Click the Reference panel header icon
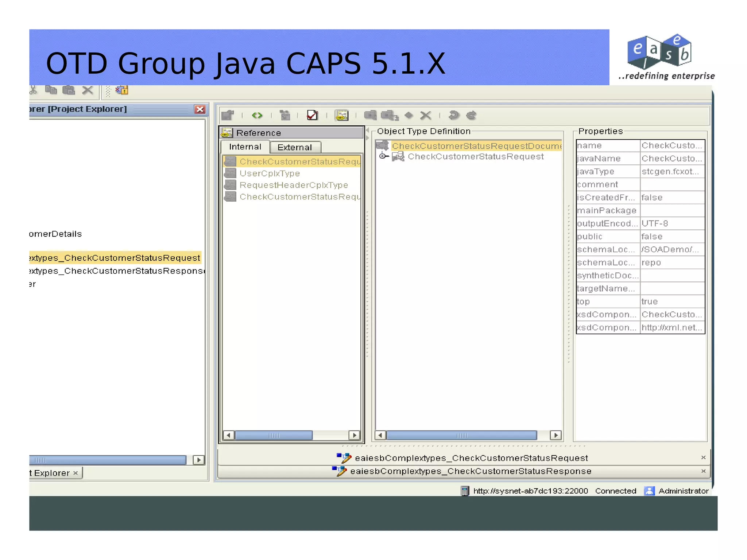The height and width of the screenshot is (560, 747). click(227, 132)
